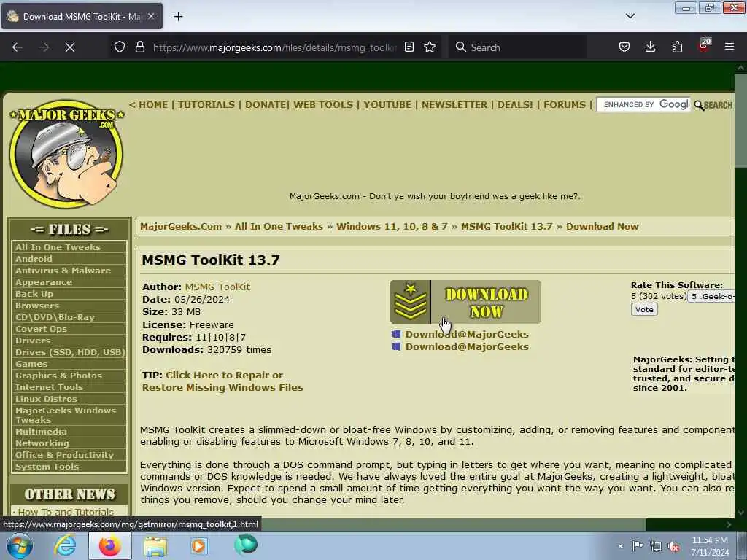Screen dimensions: 747x560
Task: Open the TUTORIALS menu item
Action: point(206,105)
